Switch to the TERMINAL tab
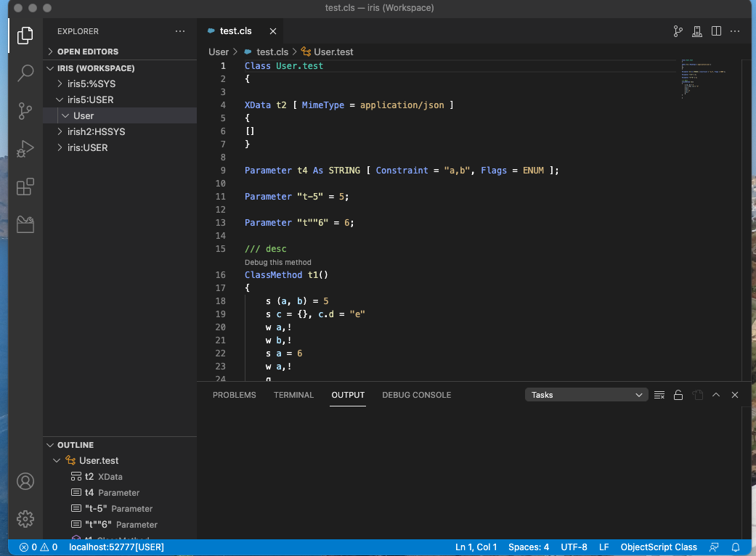 [x=293, y=395]
